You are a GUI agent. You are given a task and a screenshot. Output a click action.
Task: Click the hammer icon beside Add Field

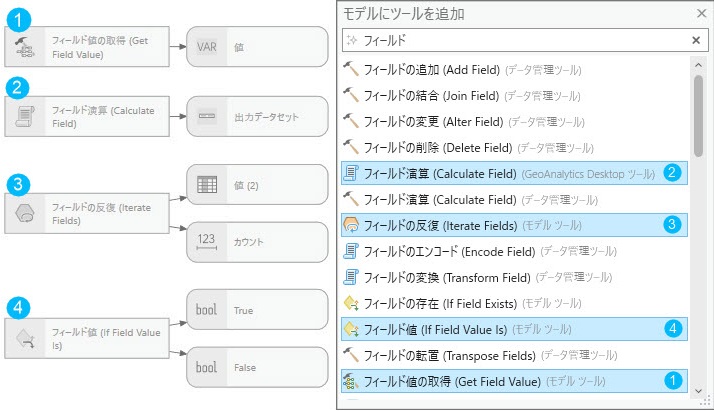pos(351,69)
